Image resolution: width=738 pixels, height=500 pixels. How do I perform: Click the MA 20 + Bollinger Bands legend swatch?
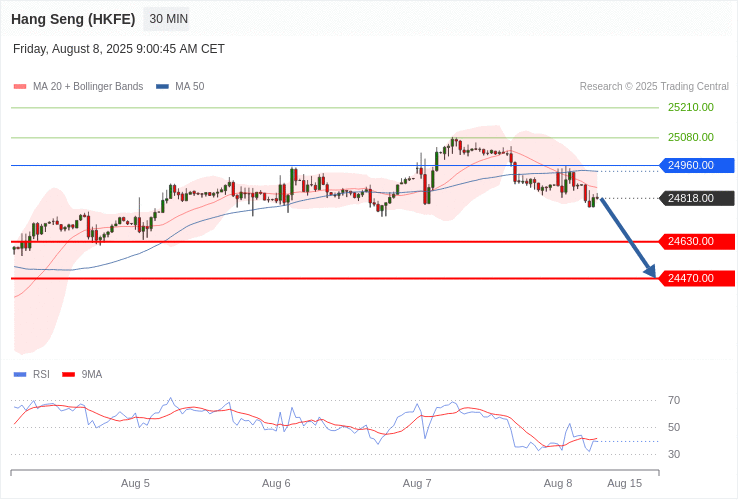(20, 87)
